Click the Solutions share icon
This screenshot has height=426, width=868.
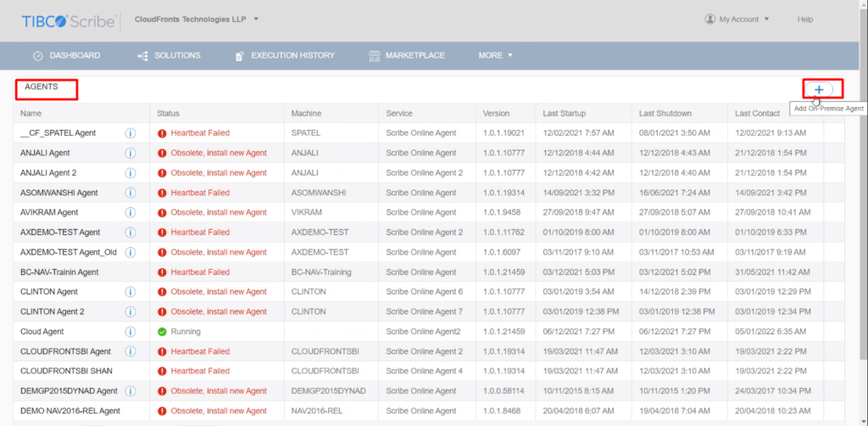coord(142,56)
